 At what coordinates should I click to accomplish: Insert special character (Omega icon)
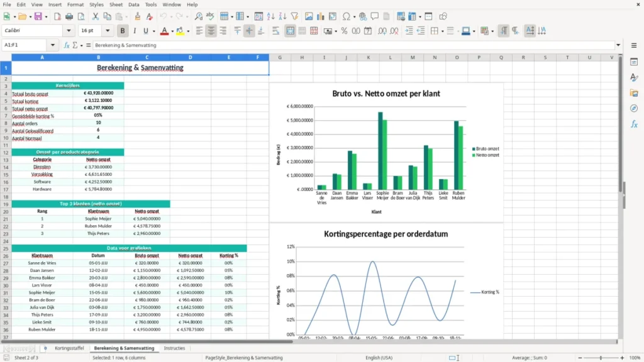pos(347,16)
